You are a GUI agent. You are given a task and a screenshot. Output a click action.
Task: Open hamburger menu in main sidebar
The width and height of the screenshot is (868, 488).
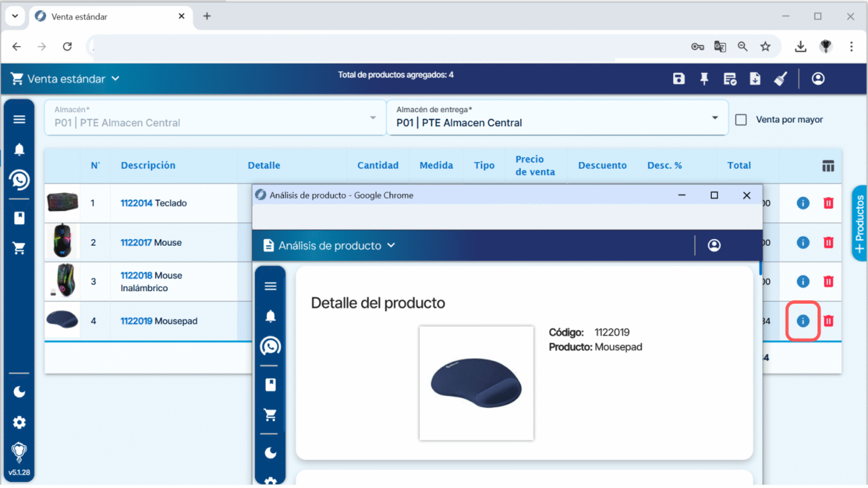click(19, 119)
